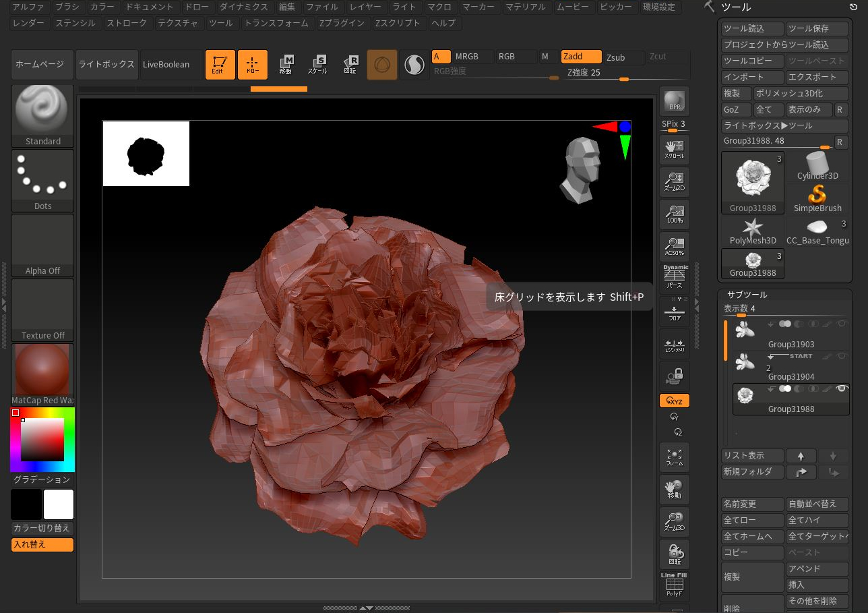The width and height of the screenshot is (868, 613).
Task: Toggle Dynamic perspective (パース) icon
Action: 675,277
